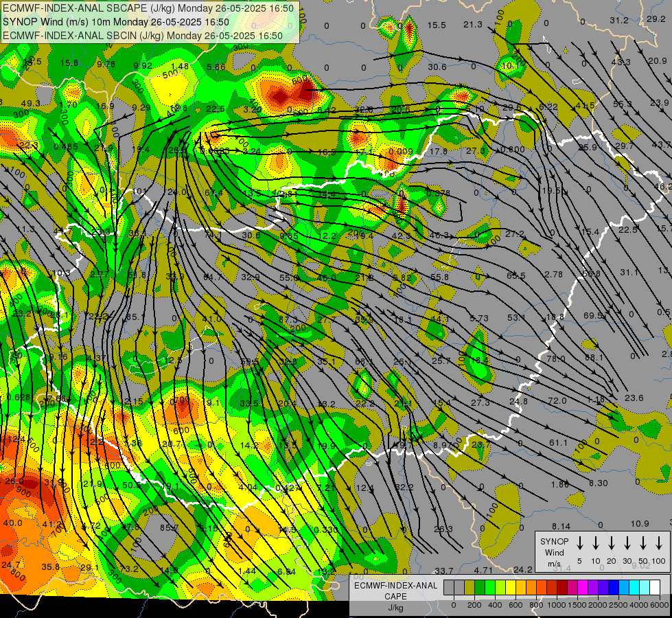Click the SBCIN value 0.009 on map
Screen dimensions: 672x618
tap(401, 151)
